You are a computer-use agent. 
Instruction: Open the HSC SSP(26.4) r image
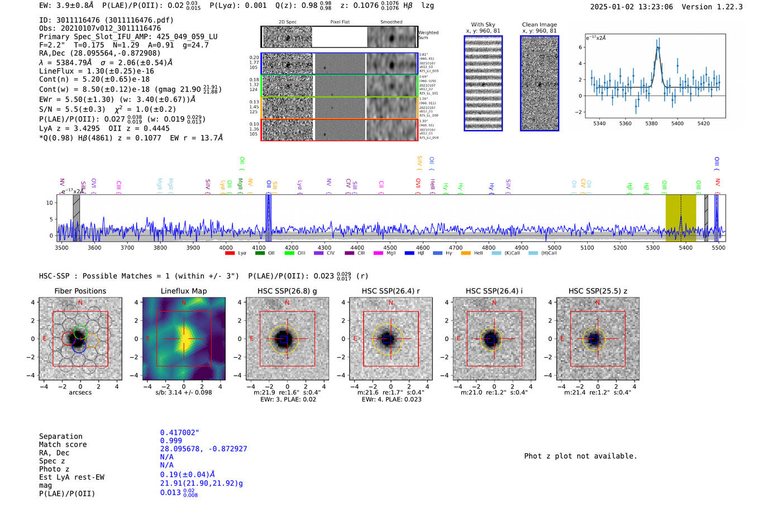coord(391,339)
